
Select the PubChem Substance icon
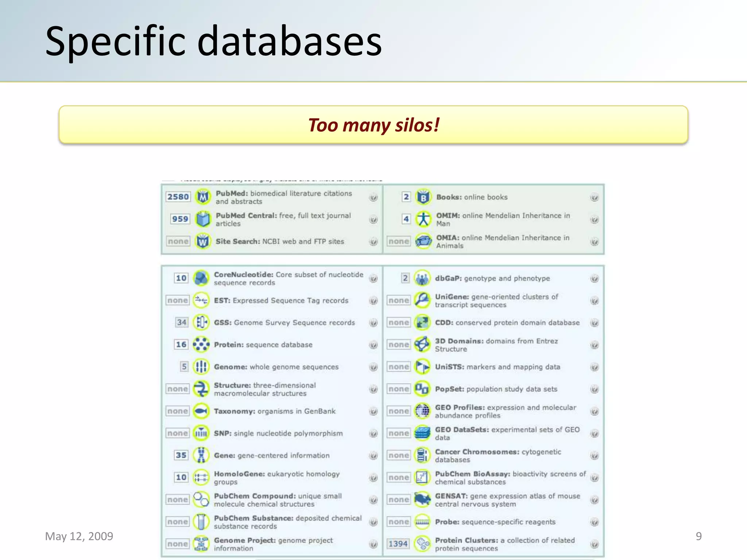pyautogui.click(x=201, y=522)
